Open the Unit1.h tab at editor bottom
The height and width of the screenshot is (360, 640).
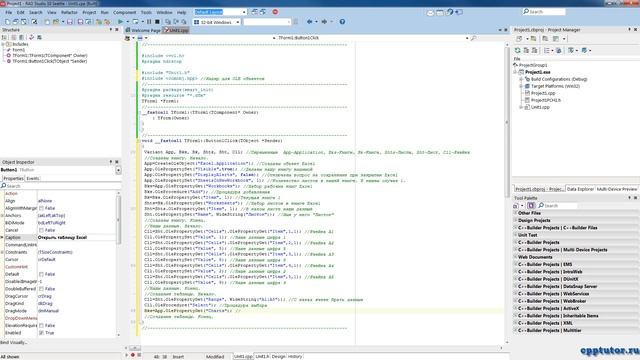tap(262, 357)
